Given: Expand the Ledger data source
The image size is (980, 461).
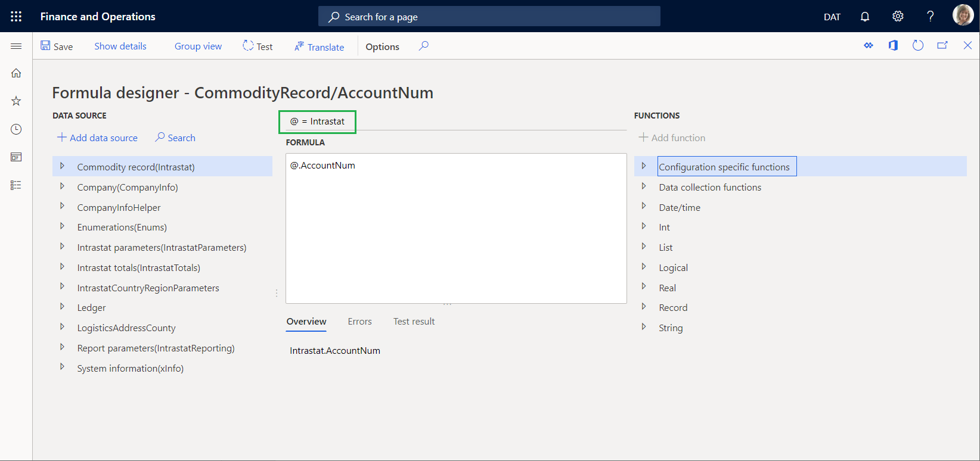Looking at the screenshot, I should [x=62, y=307].
